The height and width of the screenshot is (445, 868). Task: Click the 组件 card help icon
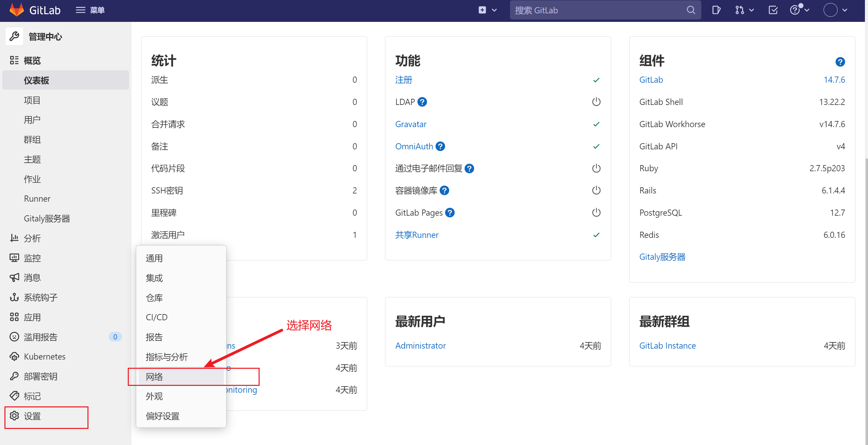pos(840,62)
